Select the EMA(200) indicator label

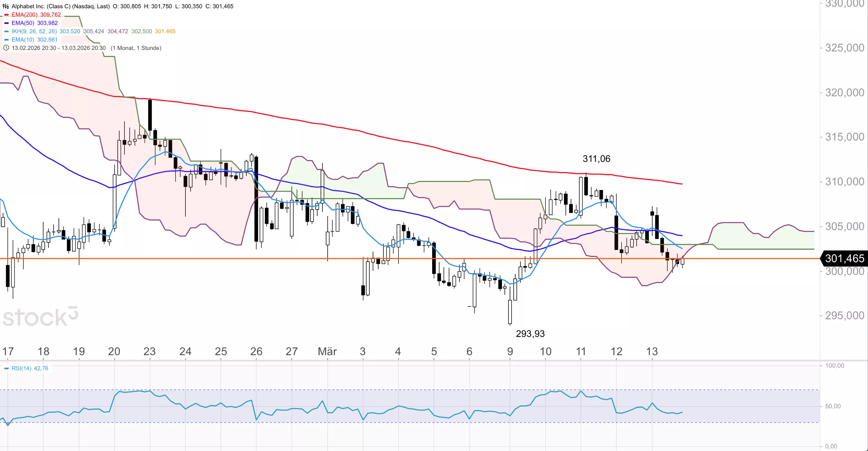tap(24, 15)
